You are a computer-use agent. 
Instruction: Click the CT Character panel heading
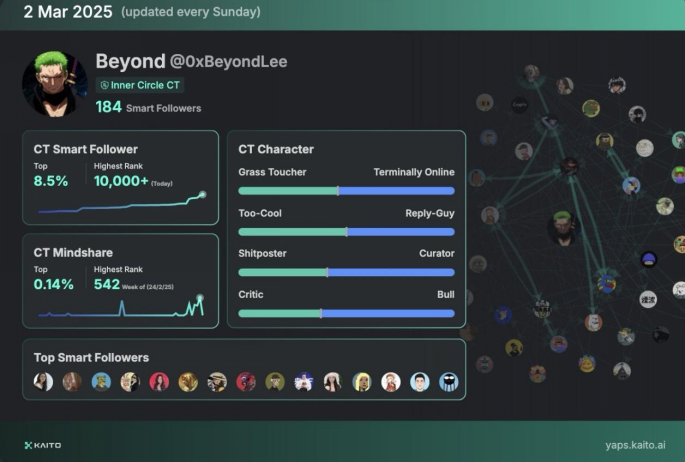[x=276, y=149]
